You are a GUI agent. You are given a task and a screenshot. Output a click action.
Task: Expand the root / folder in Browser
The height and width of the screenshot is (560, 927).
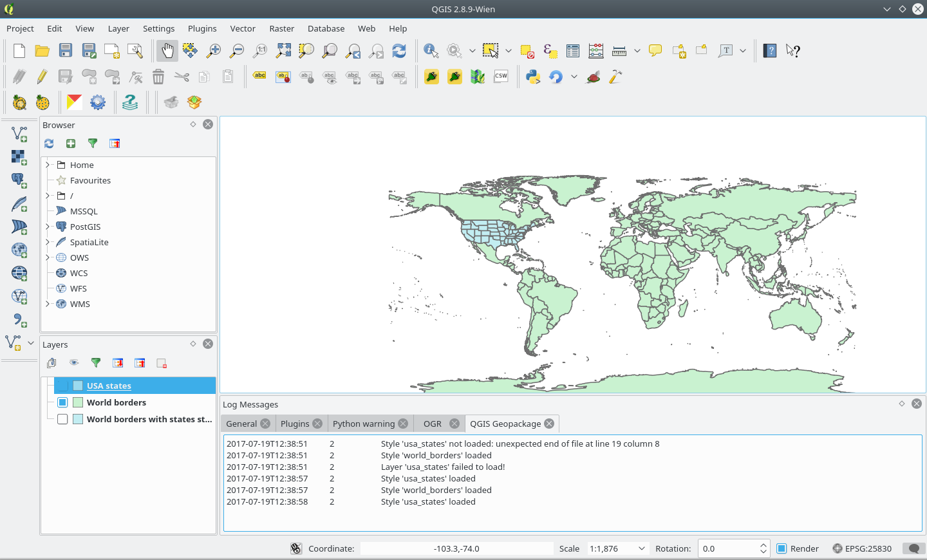click(48, 196)
